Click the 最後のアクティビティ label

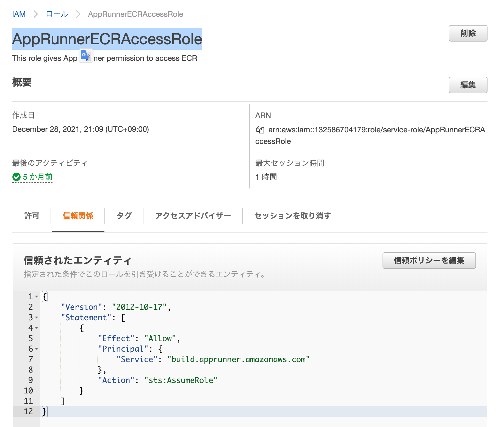click(50, 163)
